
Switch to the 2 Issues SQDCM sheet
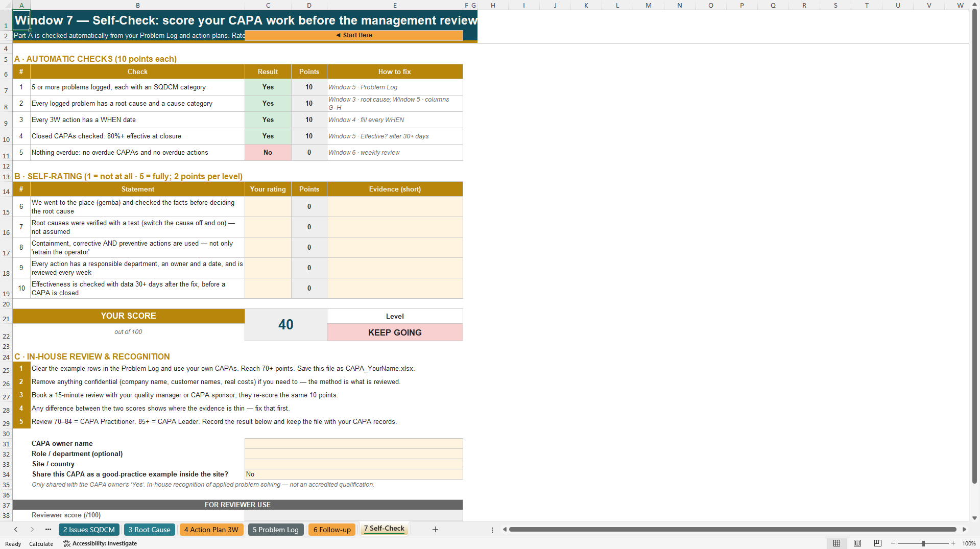pyautogui.click(x=89, y=530)
